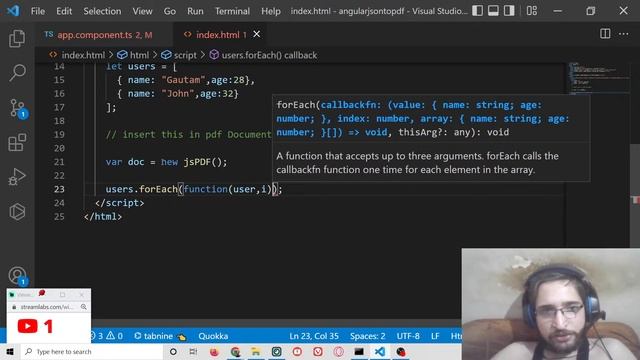Toggle the secondary side bar layout button
640x360 pixels.
(x=509, y=11)
